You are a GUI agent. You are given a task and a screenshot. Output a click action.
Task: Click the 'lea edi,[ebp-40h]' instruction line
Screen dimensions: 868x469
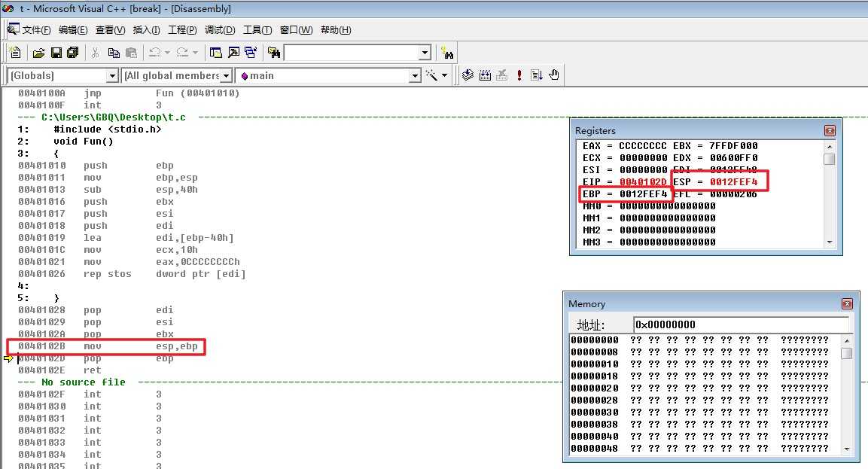[x=126, y=238]
